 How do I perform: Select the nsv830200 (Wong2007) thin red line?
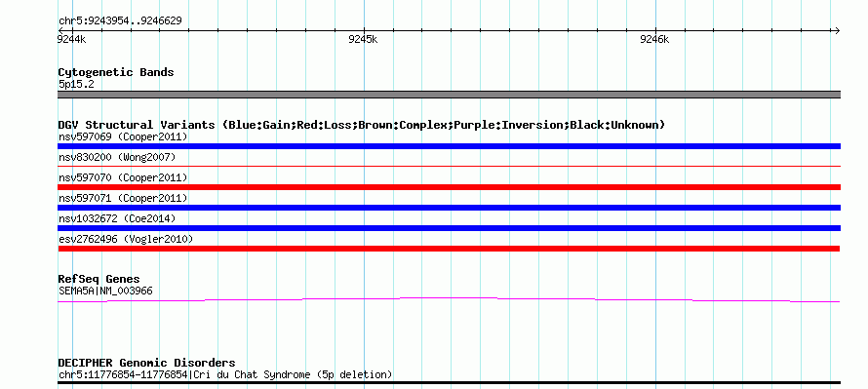click(449, 166)
